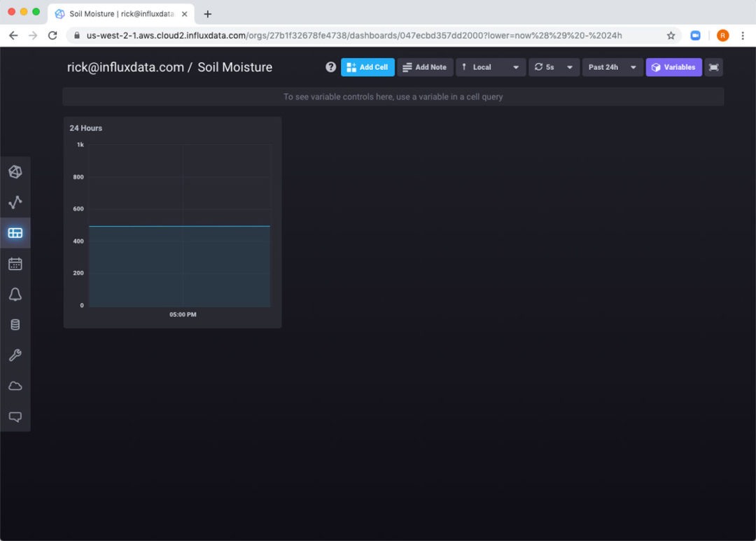Open Settings using the wrench icon
The image size is (756, 541).
point(15,355)
